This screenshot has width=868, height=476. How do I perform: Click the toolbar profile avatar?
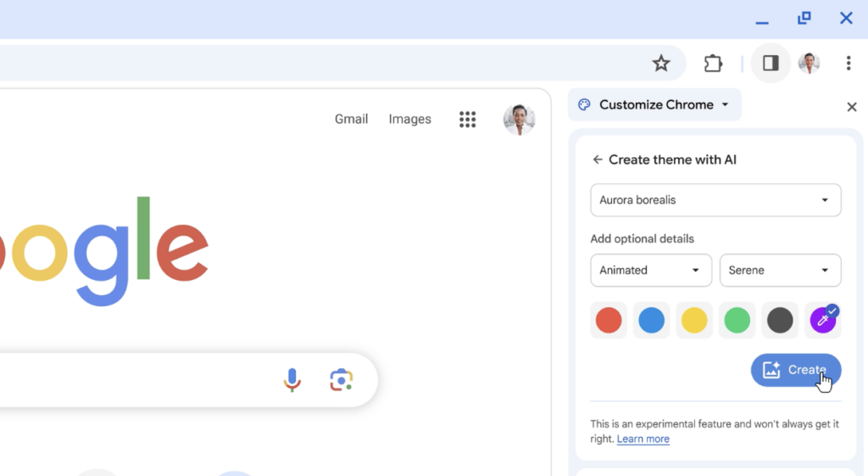[x=810, y=64]
